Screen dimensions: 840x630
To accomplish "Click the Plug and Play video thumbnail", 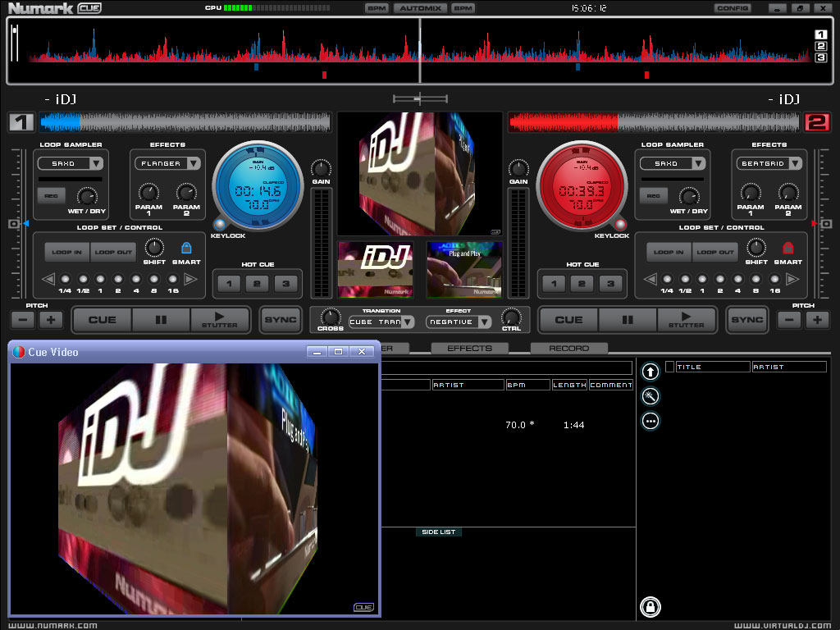I will [x=465, y=269].
